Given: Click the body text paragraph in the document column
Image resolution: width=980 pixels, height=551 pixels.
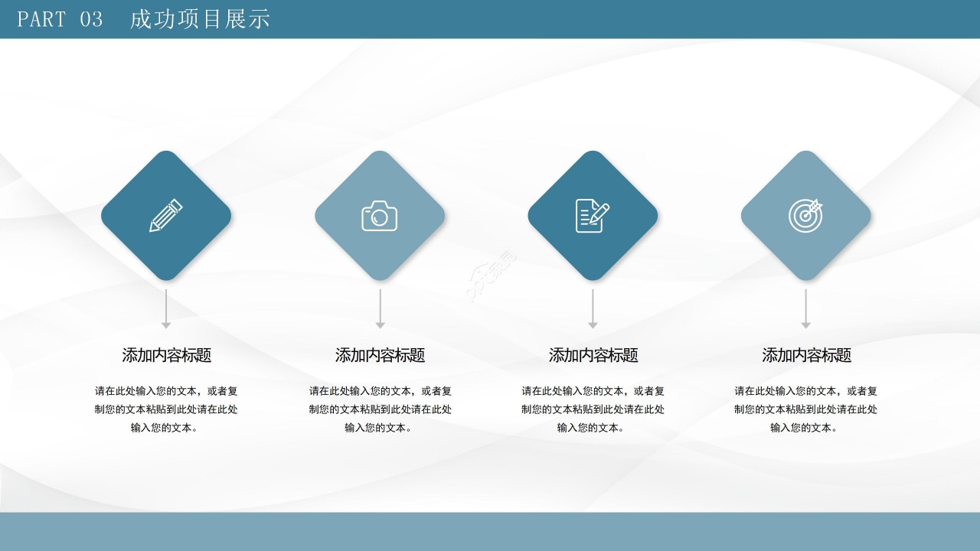Looking at the screenshot, I should point(593,409).
